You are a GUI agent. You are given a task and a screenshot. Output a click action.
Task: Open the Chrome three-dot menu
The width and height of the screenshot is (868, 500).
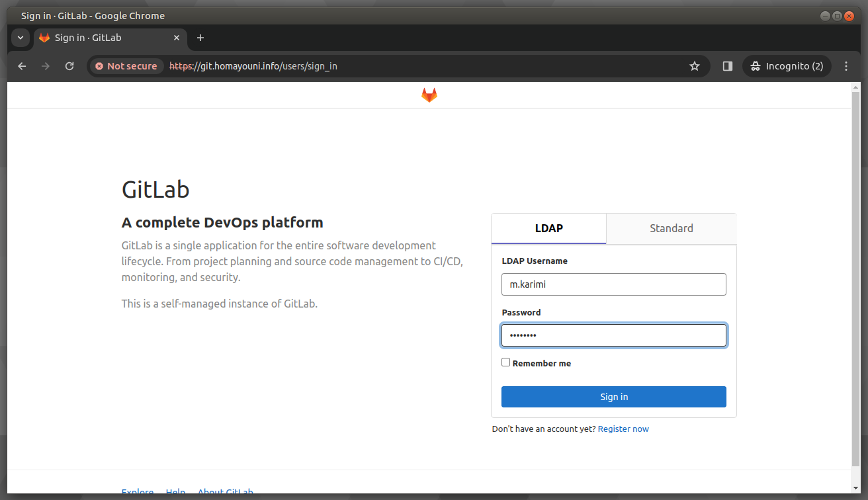click(x=846, y=66)
